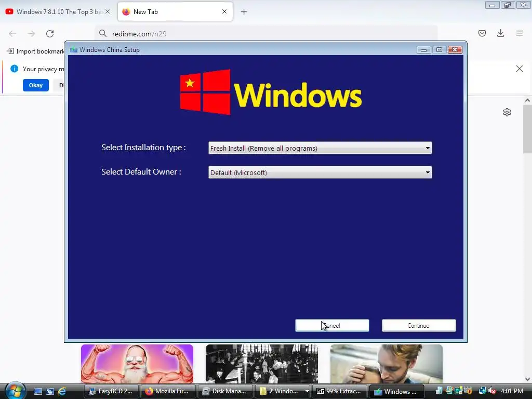Click the scrollbar down arrow in Firefox
Viewport: 532px width, 399px height.
(x=527, y=379)
